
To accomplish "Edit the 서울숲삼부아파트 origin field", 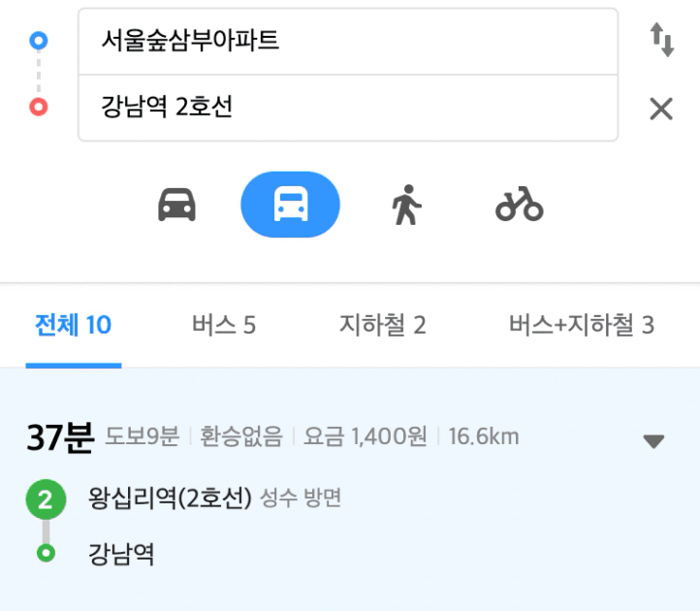I will click(348, 41).
